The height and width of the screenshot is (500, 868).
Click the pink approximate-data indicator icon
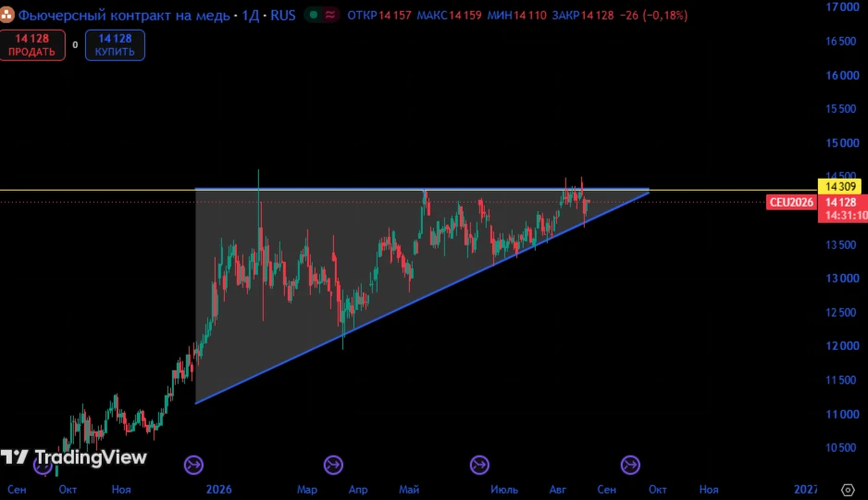pyautogui.click(x=330, y=15)
